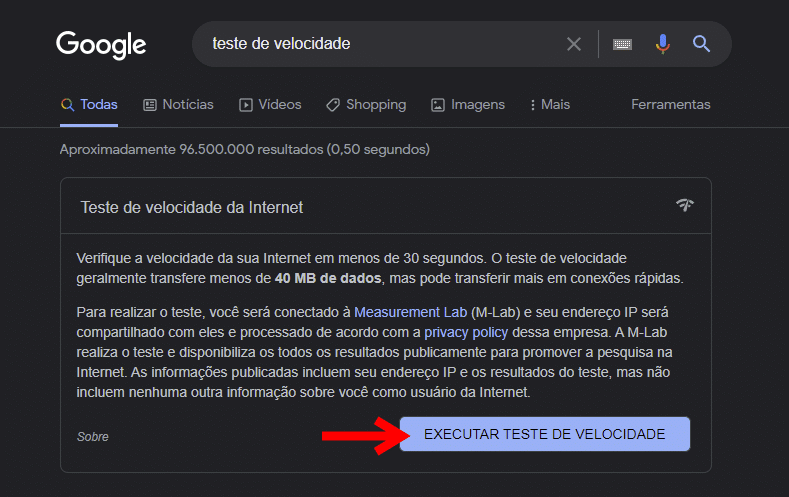Open the on-screen keyboard icon
This screenshot has width=789, height=497.
(622, 44)
